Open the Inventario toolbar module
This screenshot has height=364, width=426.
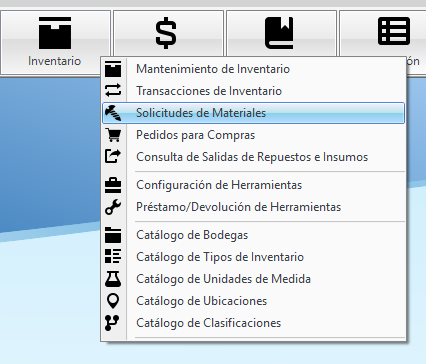point(55,42)
